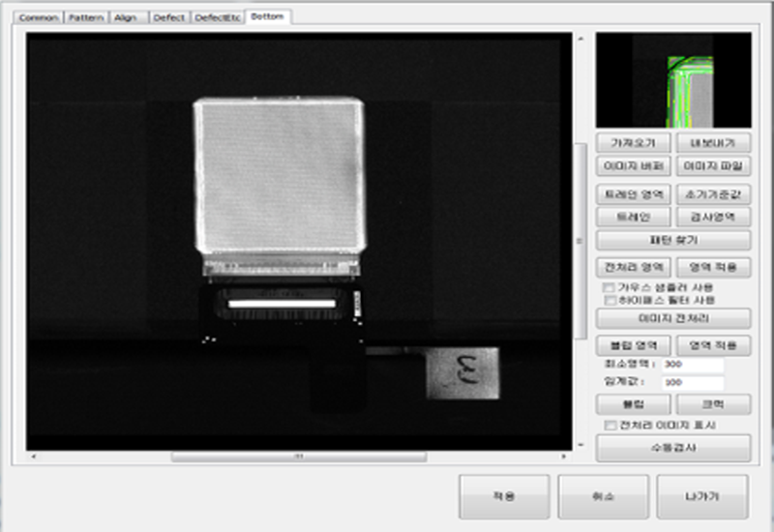Viewport: 774px width, 532px height.
Task: Click the up arrow of the vertical scrollbar
Action: pos(580,40)
